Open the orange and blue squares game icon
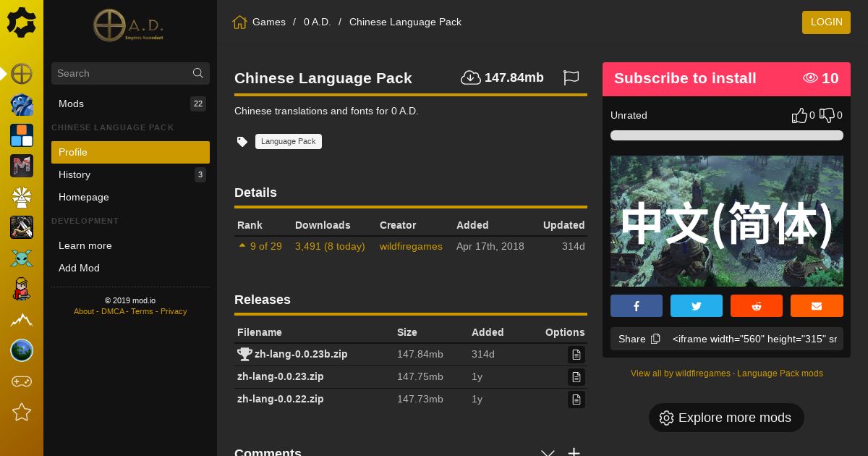 point(22,135)
